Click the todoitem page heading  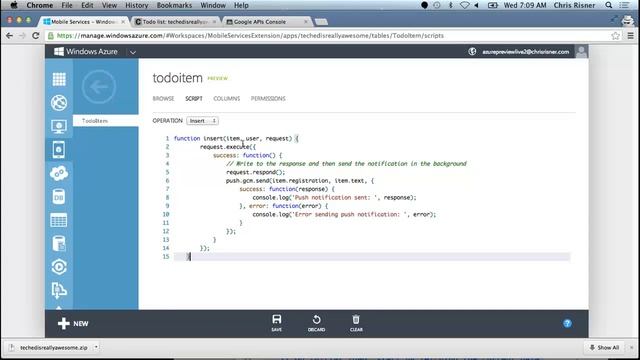(178, 78)
